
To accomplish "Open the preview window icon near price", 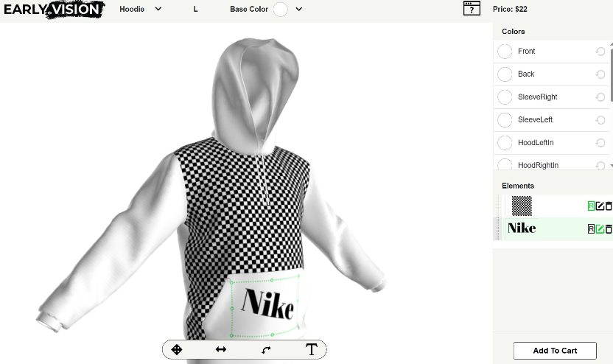I will click(472, 9).
